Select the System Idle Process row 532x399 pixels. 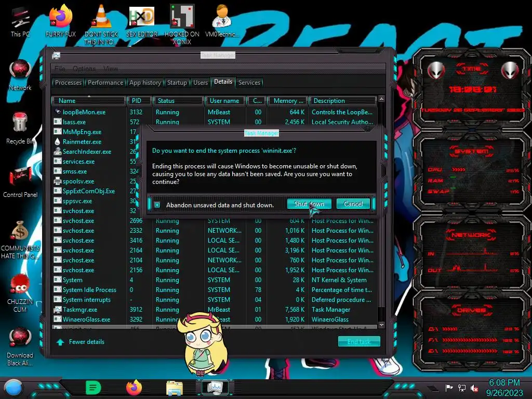tap(215, 290)
